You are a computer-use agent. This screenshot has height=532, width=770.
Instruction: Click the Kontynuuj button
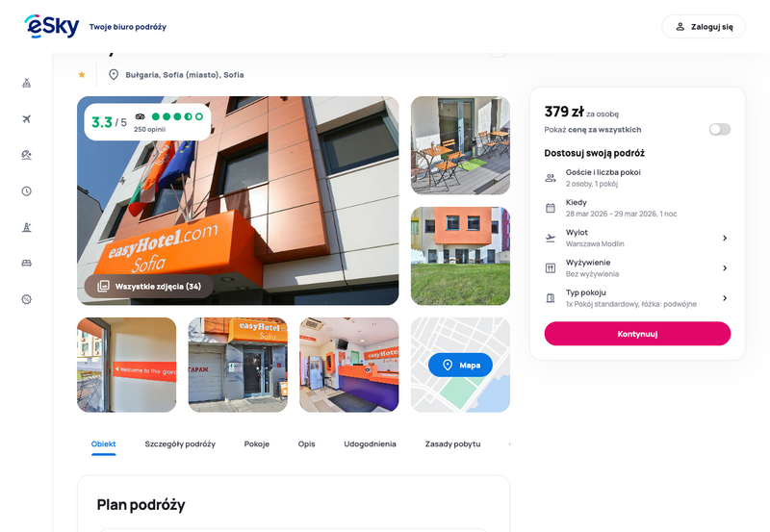click(x=637, y=334)
